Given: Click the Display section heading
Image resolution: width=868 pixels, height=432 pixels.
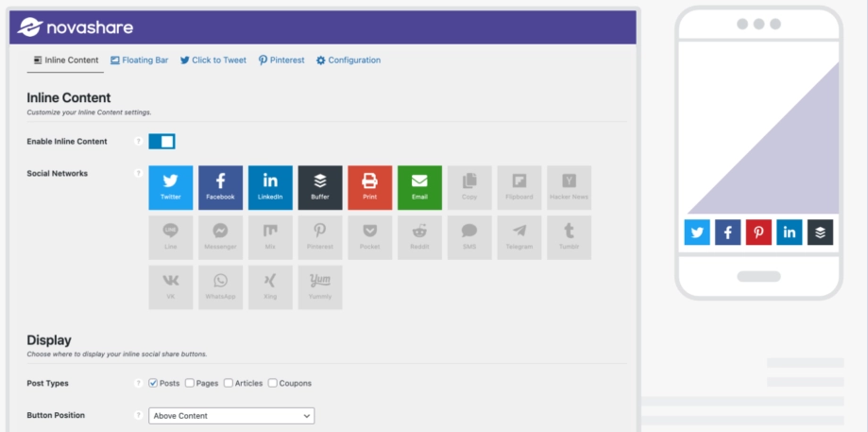Looking at the screenshot, I should [x=49, y=340].
